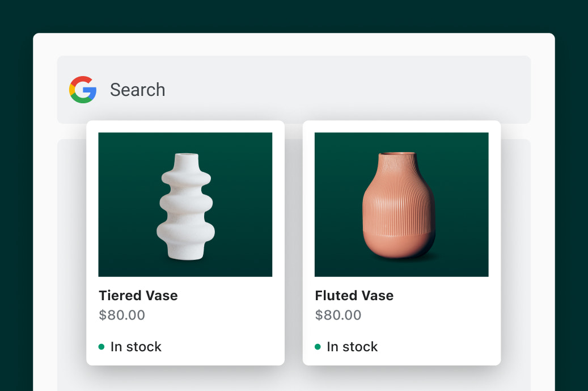Image resolution: width=588 pixels, height=391 pixels.
Task: Click In stock label on Tiered Vase card
Action: point(136,347)
